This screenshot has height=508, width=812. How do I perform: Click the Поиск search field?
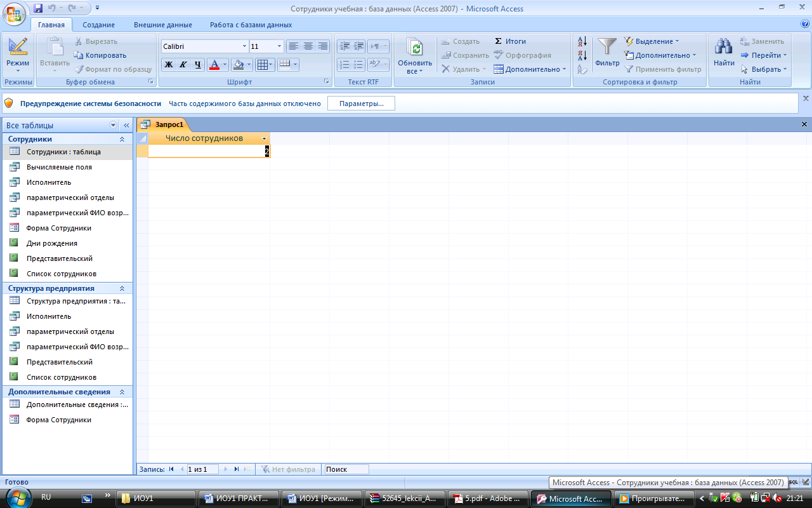tap(346, 469)
